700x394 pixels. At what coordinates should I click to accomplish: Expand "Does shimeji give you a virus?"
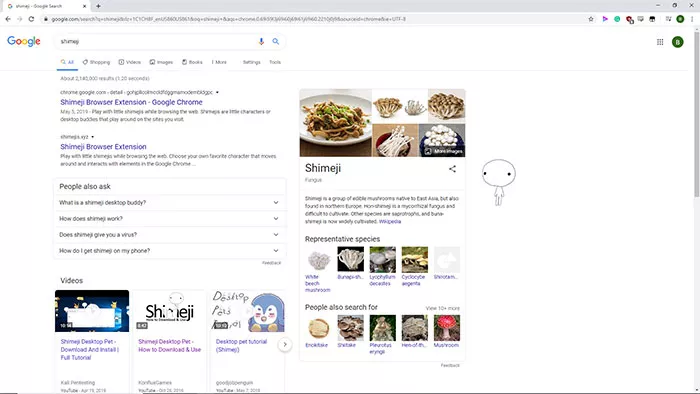[170, 235]
